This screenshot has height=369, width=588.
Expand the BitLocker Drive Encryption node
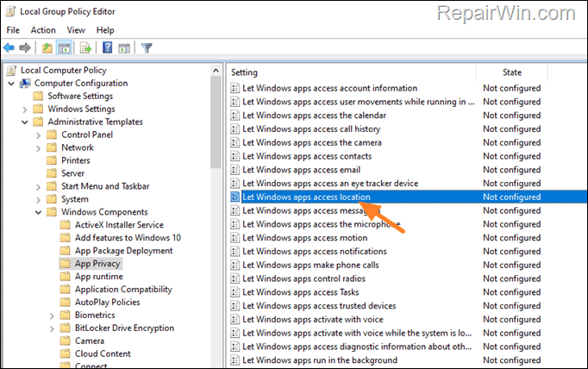point(52,328)
